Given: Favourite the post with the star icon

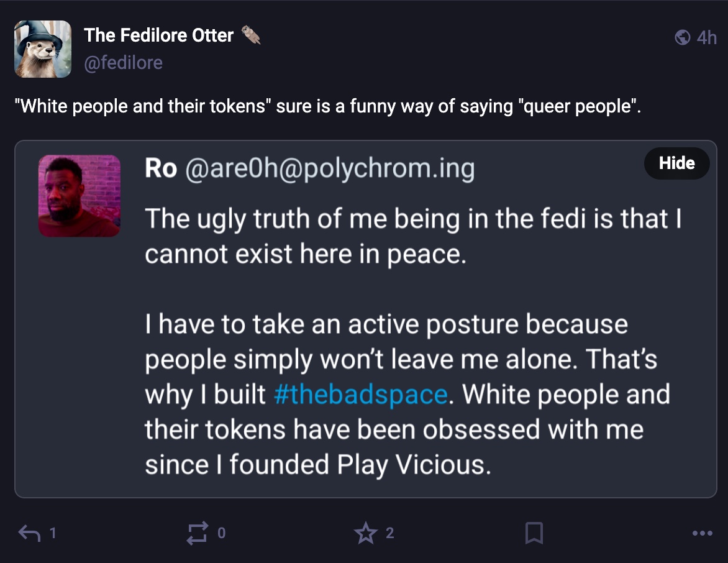Looking at the screenshot, I should click(x=365, y=533).
